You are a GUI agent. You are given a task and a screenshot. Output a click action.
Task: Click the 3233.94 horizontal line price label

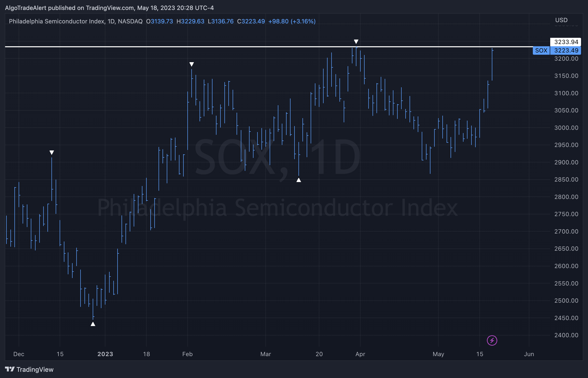[566, 42]
